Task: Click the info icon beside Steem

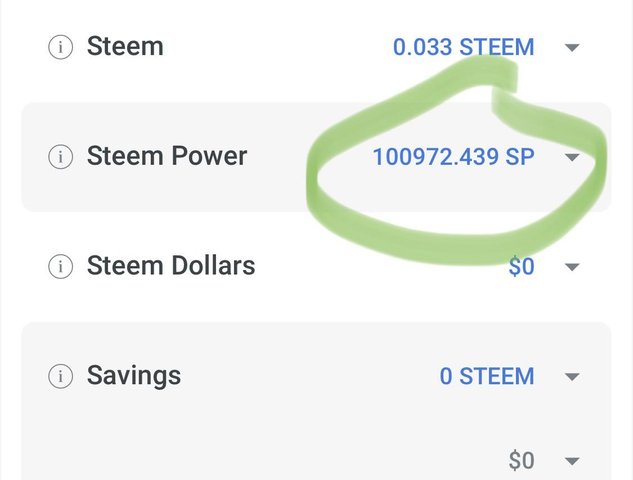Action: 60,47
